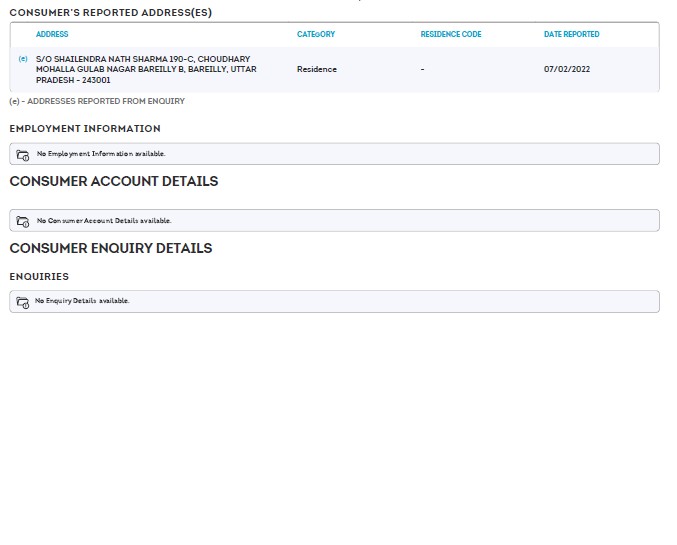
Task: Click the Consumer Account Details heading
Action: coord(113,181)
